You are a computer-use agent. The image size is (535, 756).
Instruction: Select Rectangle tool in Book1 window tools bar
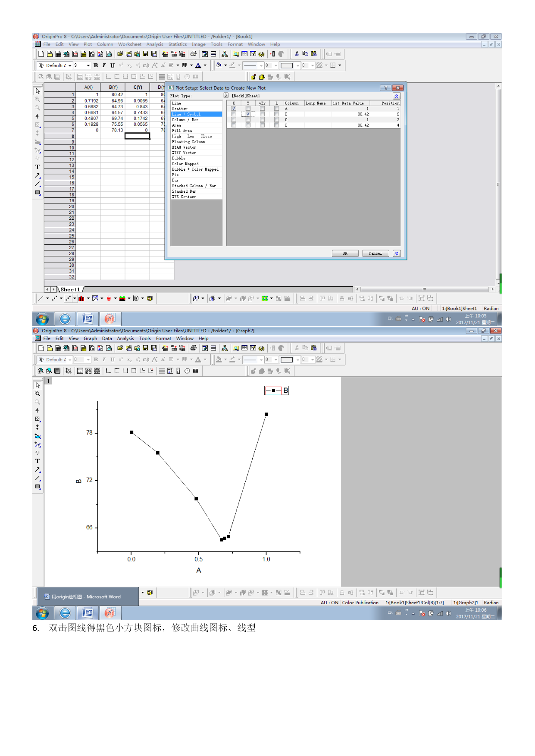click(x=38, y=193)
